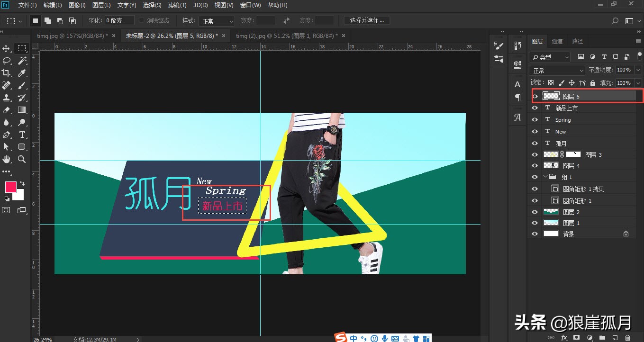
Task: Hide the 背景 background layer
Action: coord(535,233)
